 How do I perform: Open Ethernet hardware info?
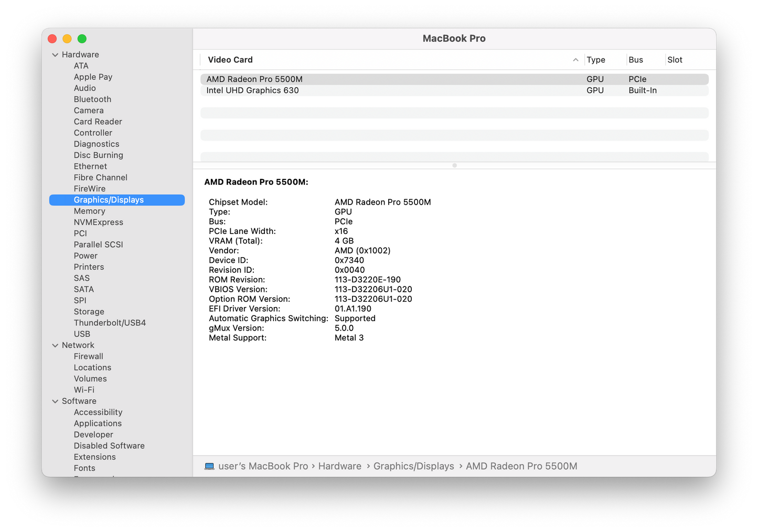click(90, 166)
